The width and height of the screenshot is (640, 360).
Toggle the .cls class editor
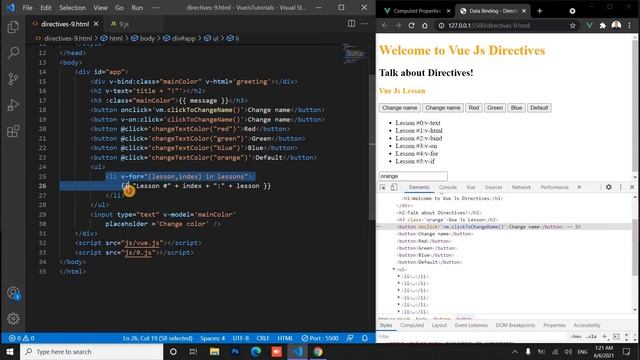(x=591, y=337)
